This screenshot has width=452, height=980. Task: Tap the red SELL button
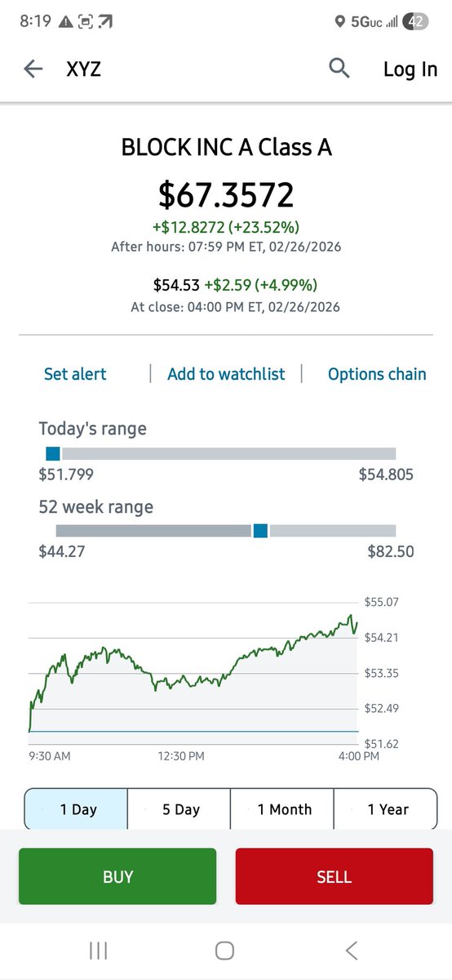pyautogui.click(x=334, y=876)
